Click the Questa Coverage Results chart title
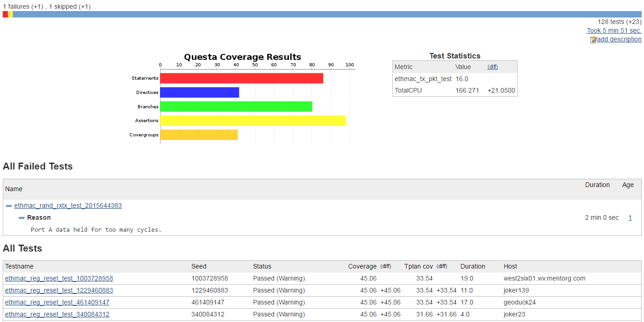Image resolution: width=644 pixels, height=322 pixels. pos(242,57)
